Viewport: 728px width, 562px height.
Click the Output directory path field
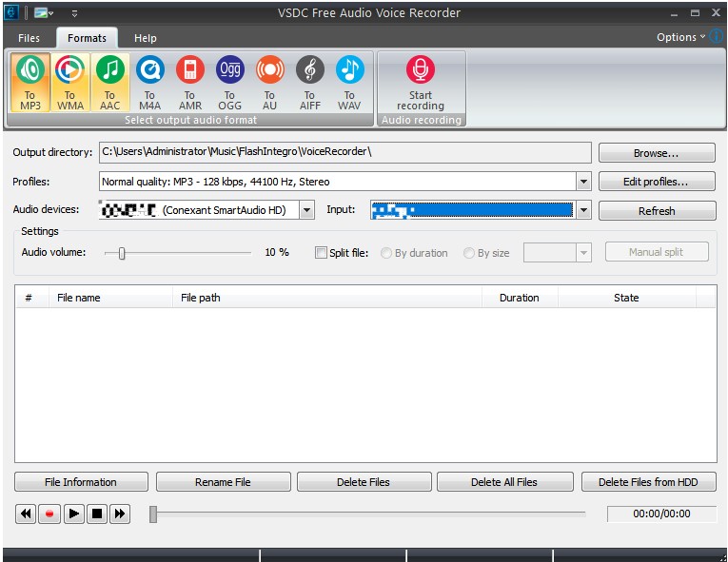click(x=344, y=152)
